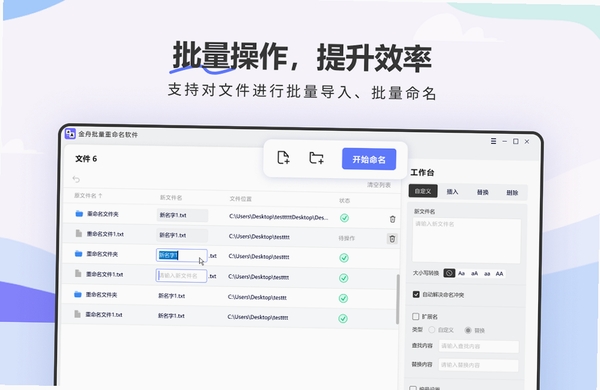Image resolution: width=600 pixels, height=390 pixels.
Task: Click the sort arrow next to 原文件名
Action: (x=100, y=196)
